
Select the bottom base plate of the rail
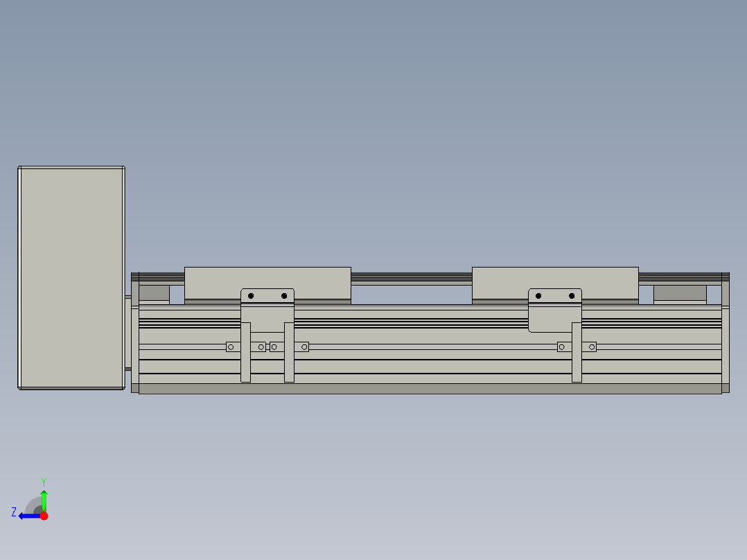point(430,388)
